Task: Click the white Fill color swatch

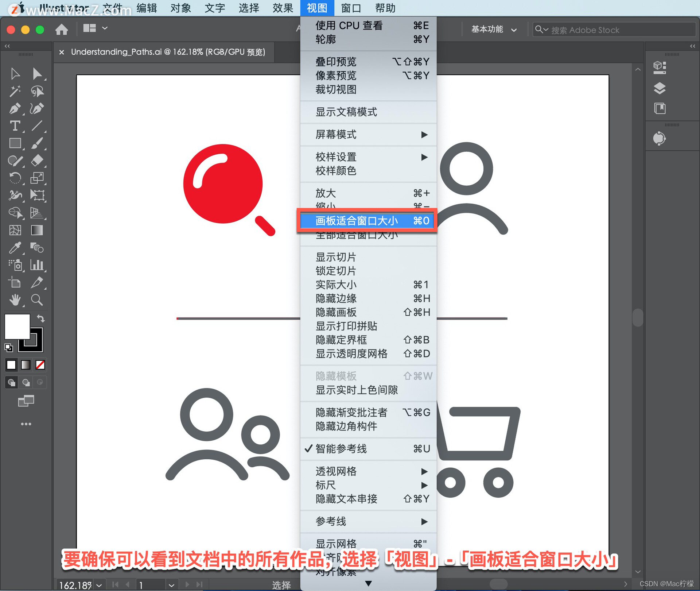Action: point(16,326)
